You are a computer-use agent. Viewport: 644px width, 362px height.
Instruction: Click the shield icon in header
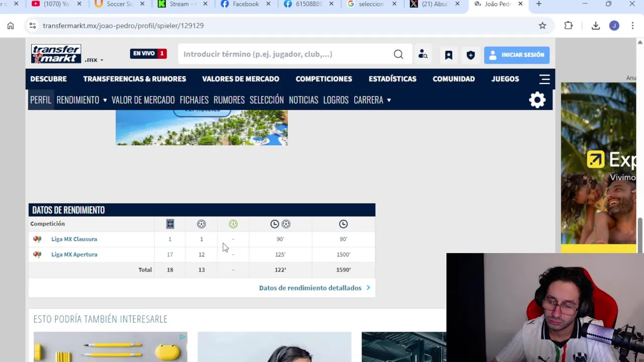pos(471,55)
